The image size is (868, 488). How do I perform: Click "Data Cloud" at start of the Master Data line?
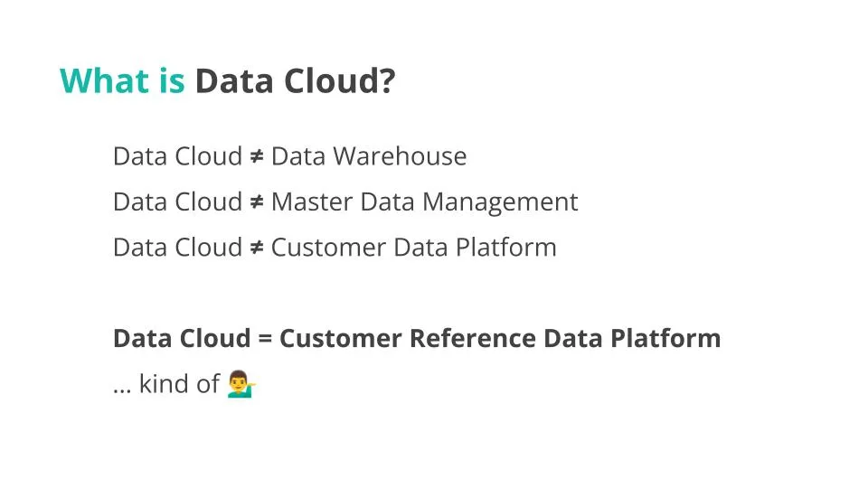177,202
